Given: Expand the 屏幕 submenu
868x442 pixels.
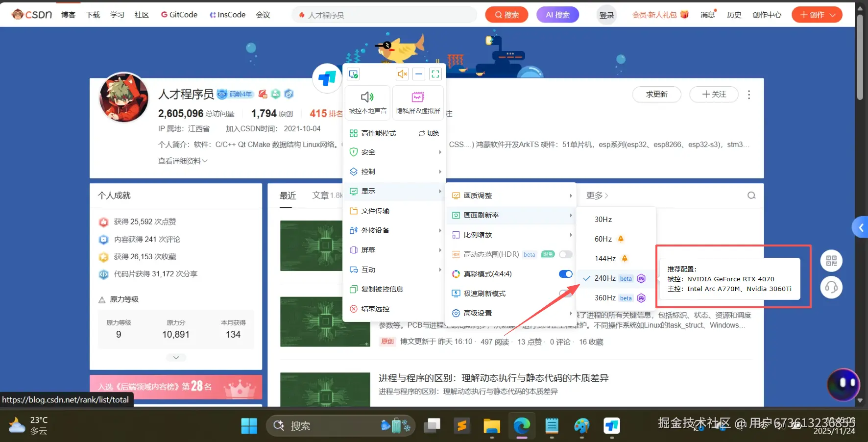Looking at the screenshot, I should (395, 250).
